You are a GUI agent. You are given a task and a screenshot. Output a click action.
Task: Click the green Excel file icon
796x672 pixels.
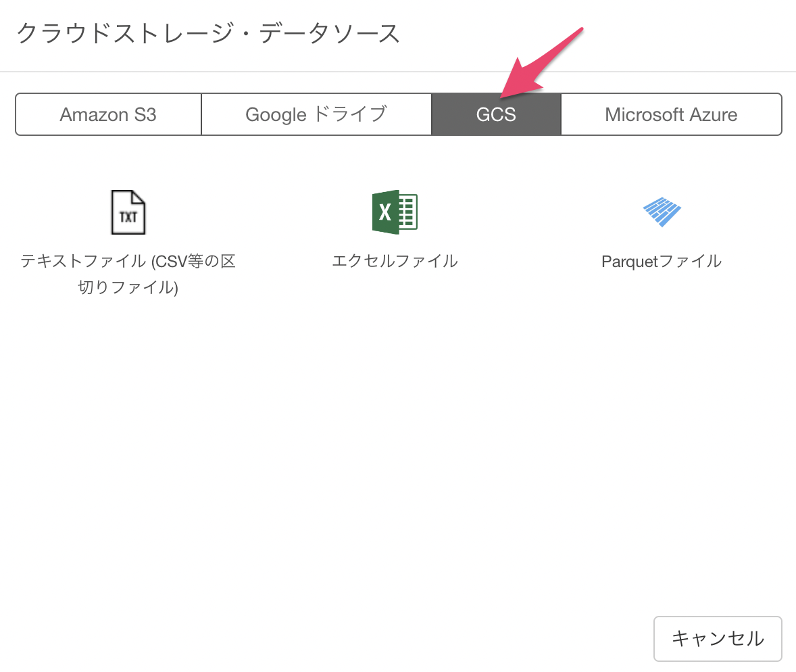pyautogui.click(x=395, y=212)
